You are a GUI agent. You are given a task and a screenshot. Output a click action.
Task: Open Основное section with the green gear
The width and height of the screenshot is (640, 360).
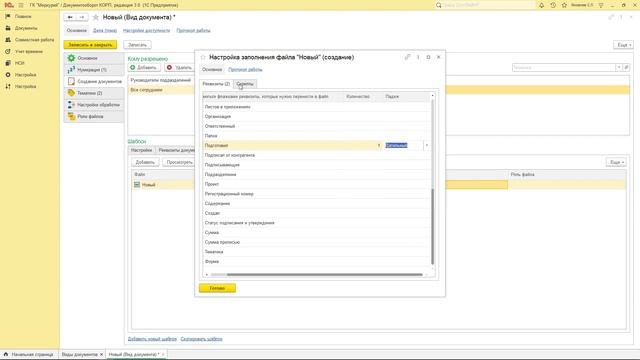point(94,58)
